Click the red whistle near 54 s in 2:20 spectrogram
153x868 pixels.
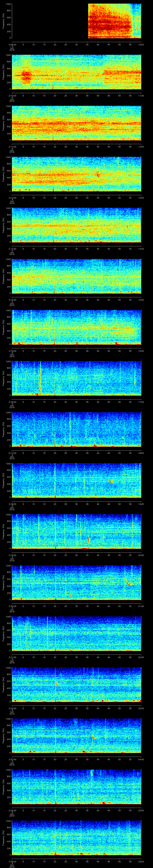128,583
